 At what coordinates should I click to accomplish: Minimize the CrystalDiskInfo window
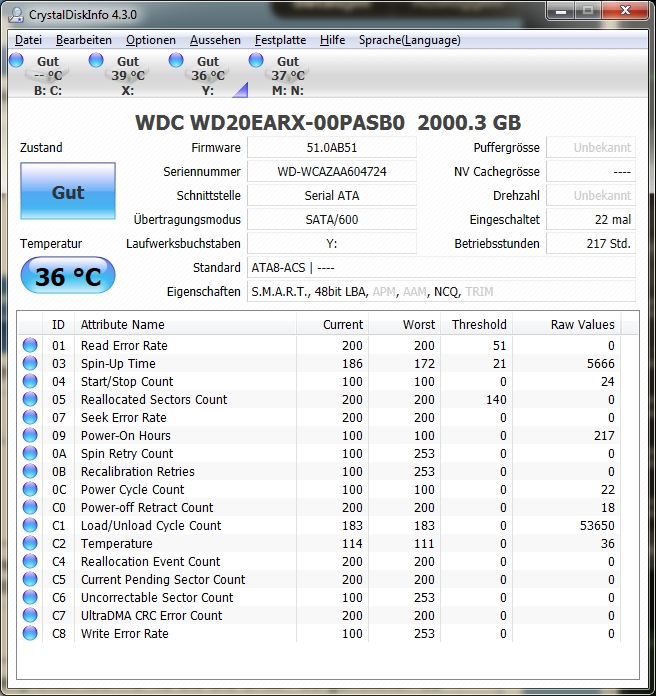[x=561, y=11]
